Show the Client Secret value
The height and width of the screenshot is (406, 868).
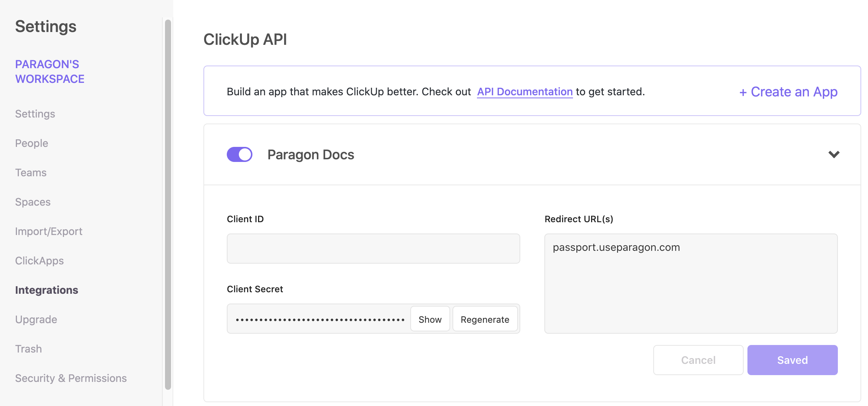click(x=430, y=319)
